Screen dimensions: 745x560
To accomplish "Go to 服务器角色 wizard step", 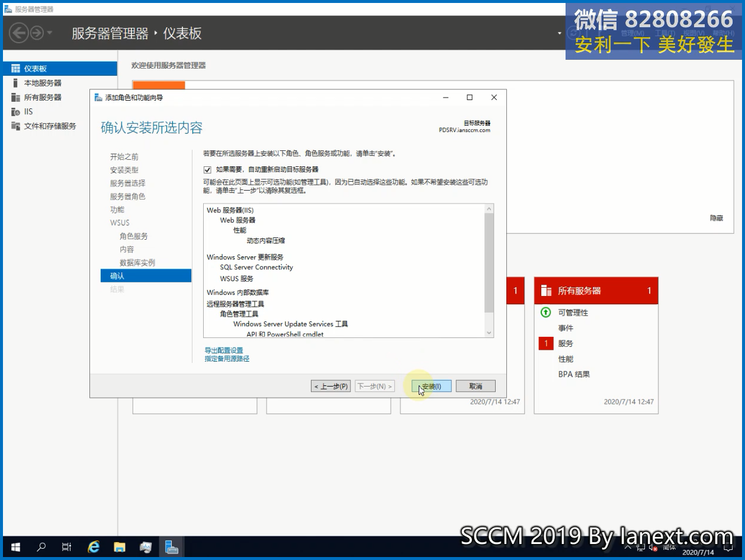I will (x=127, y=197).
